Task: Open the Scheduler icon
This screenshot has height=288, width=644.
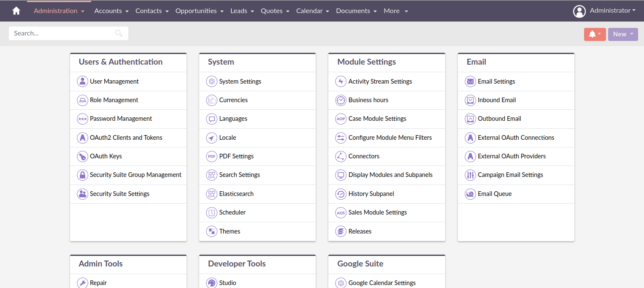Action: pos(211,212)
